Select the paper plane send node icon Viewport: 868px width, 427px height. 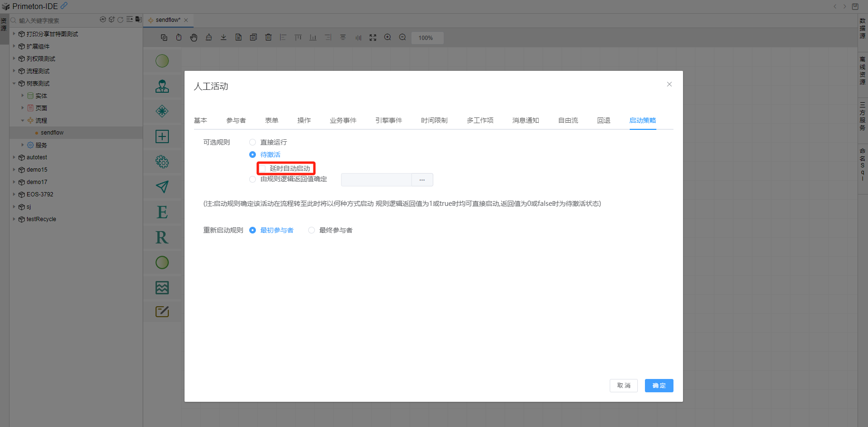pos(162,187)
